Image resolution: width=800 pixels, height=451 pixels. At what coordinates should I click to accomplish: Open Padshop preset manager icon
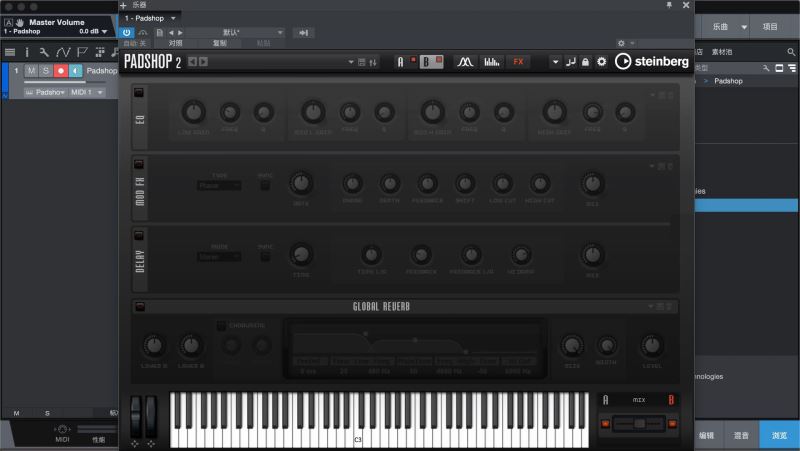tap(362, 62)
